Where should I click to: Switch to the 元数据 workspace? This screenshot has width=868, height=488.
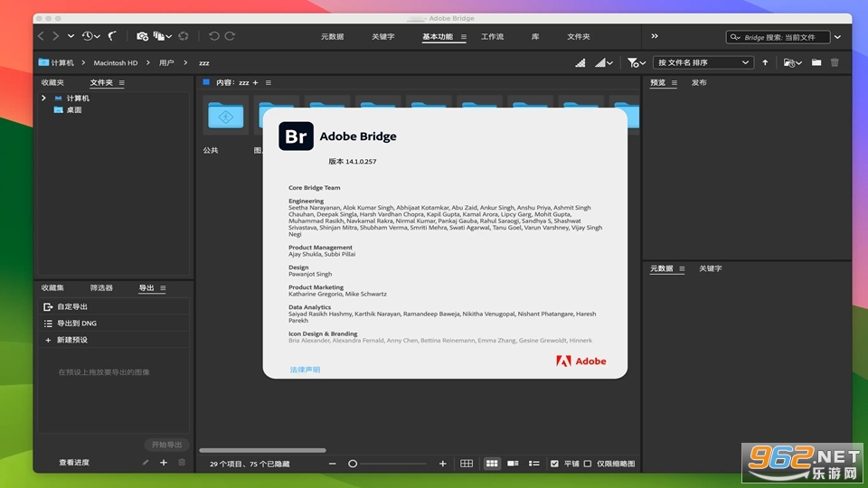coord(332,36)
